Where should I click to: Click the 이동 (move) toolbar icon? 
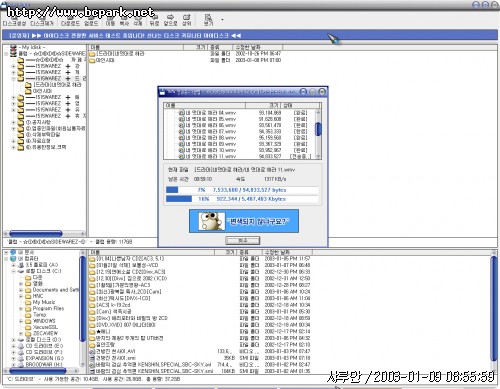click(x=110, y=20)
